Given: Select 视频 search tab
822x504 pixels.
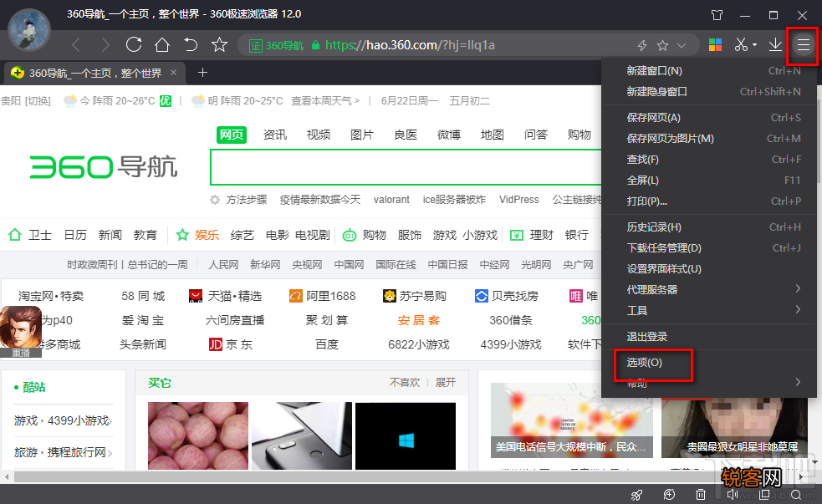Looking at the screenshot, I should tap(319, 135).
